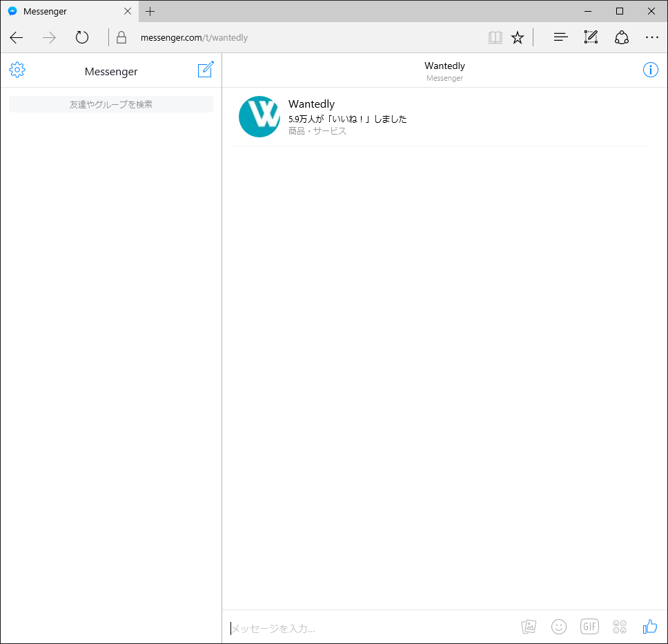Minimize the browser window
The width and height of the screenshot is (668, 644).
[588, 12]
